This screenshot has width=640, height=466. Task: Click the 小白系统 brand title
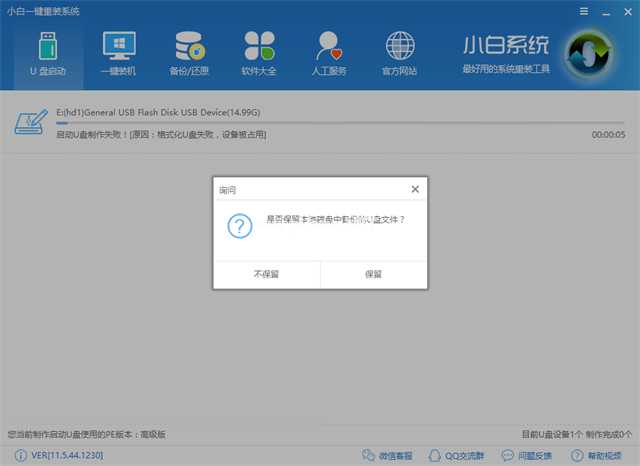tap(506, 45)
